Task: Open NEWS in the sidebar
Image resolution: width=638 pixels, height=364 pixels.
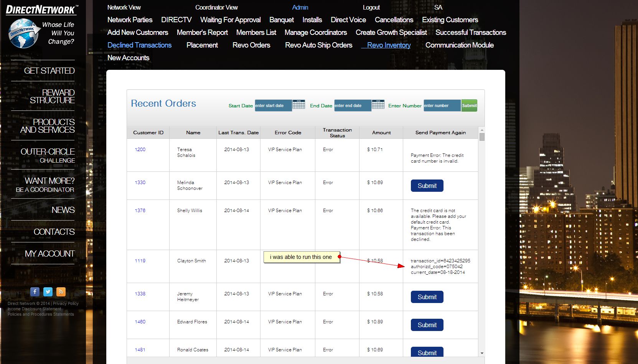Action: tap(63, 210)
